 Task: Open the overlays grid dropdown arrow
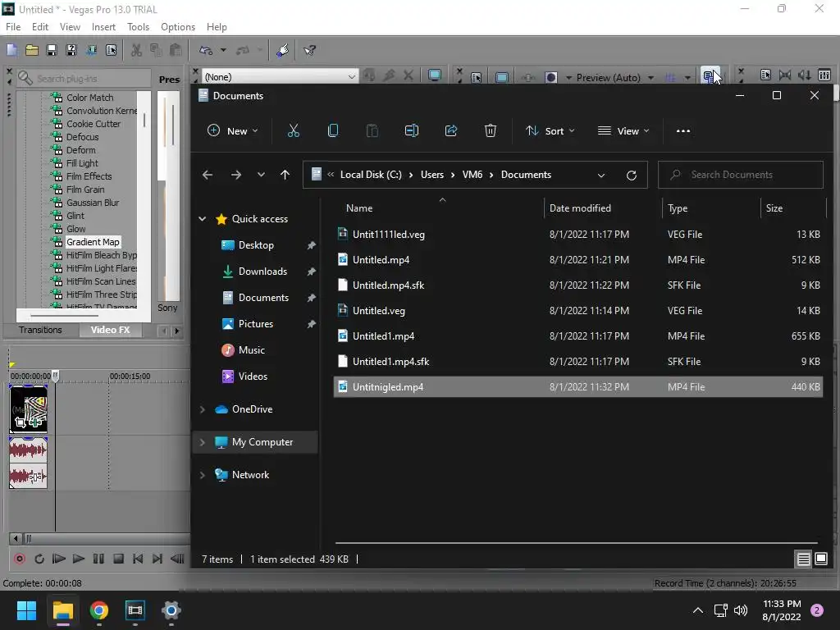point(687,78)
